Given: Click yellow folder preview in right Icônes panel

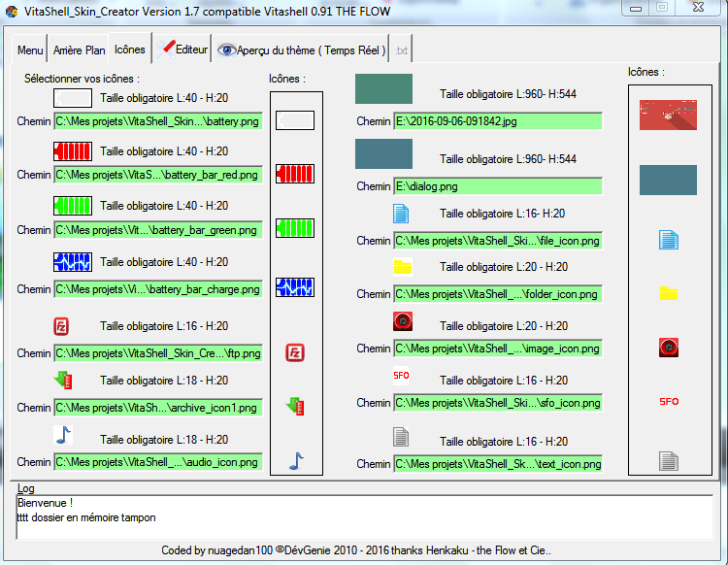Looking at the screenshot, I should point(669,293).
